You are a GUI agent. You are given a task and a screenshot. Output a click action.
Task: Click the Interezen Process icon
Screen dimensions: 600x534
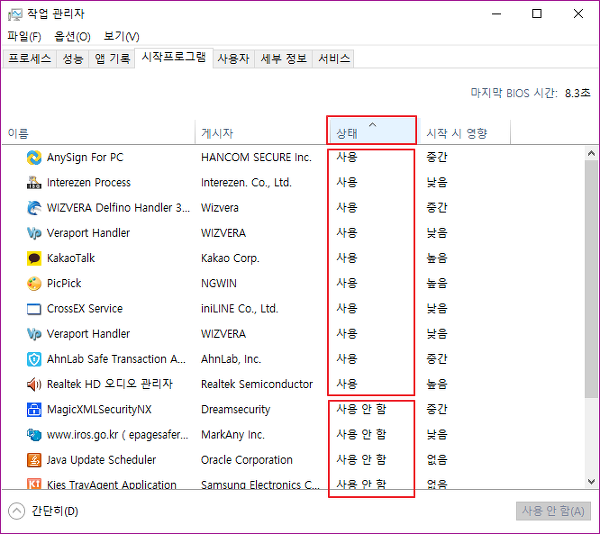pos(34,182)
